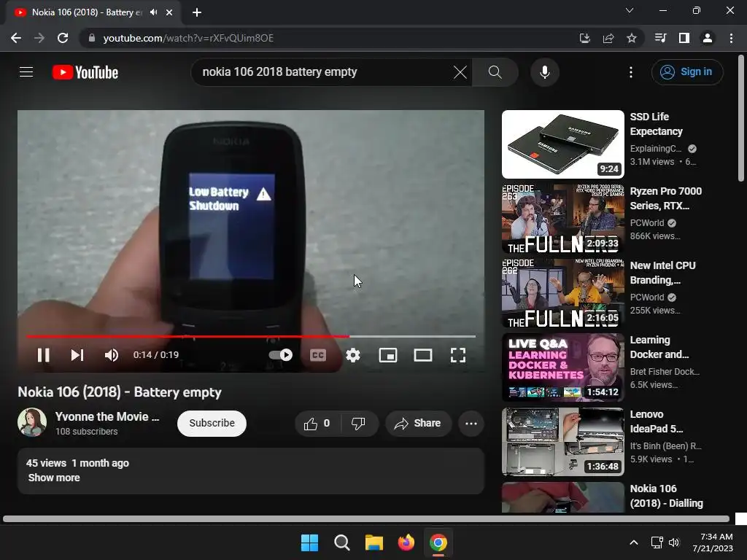
Task: Share this video
Action: click(x=418, y=424)
